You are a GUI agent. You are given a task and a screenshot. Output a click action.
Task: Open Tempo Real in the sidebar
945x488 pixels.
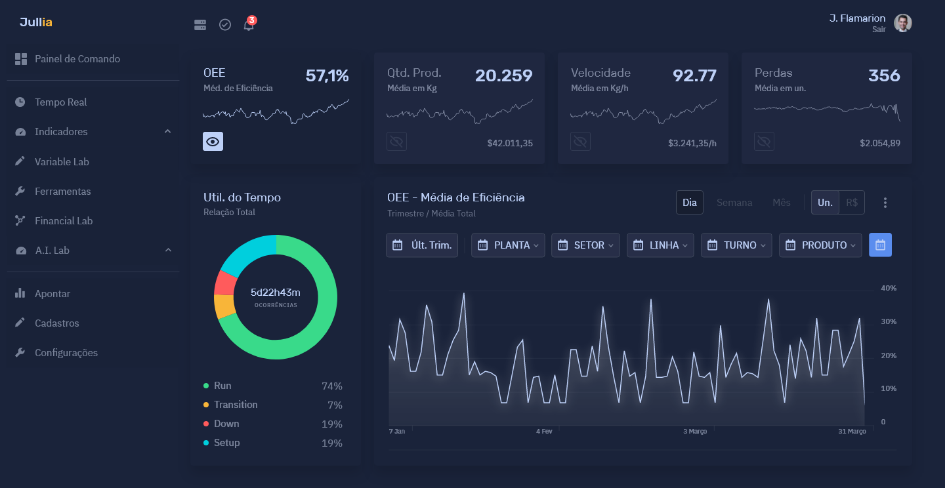pos(61,102)
